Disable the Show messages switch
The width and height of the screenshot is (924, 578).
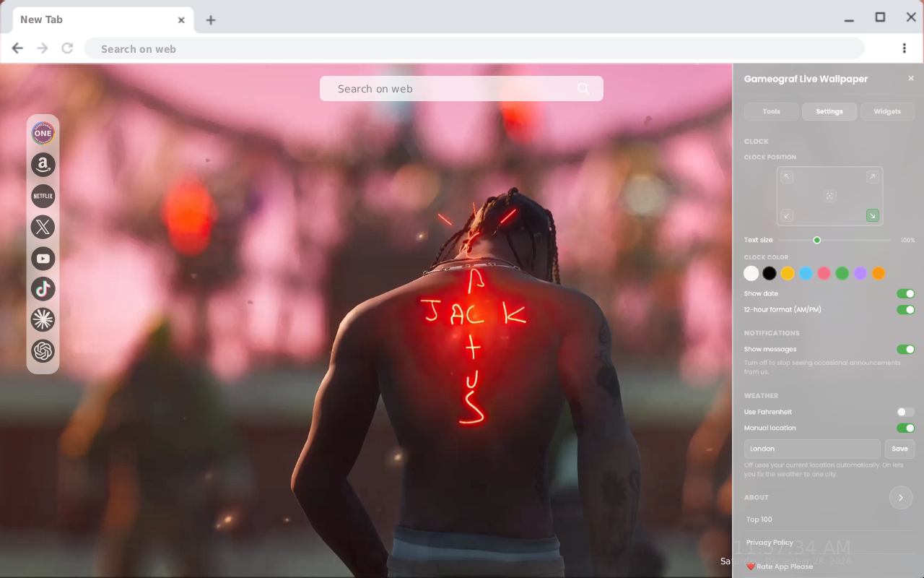pyautogui.click(x=905, y=349)
